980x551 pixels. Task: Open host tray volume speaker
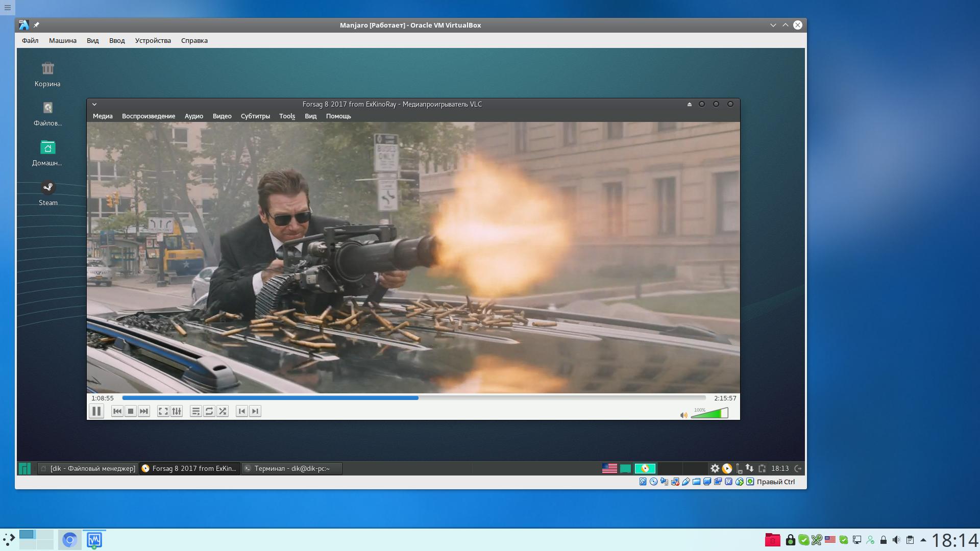(897, 540)
